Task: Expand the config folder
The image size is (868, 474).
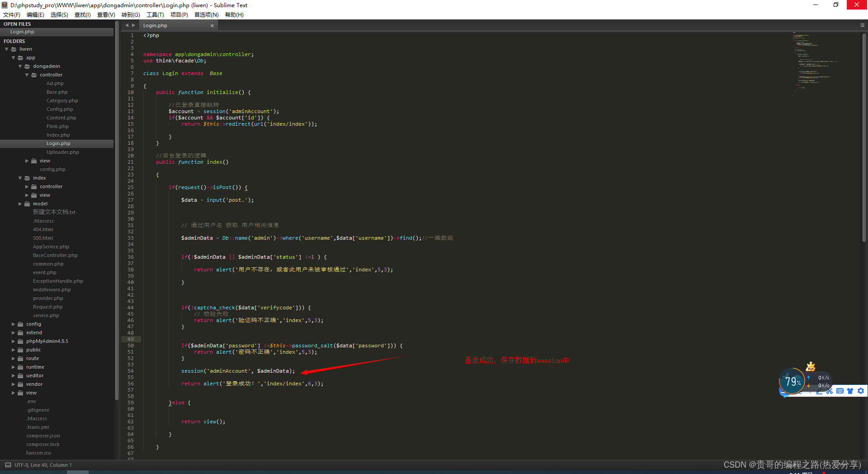Action: 14,324
